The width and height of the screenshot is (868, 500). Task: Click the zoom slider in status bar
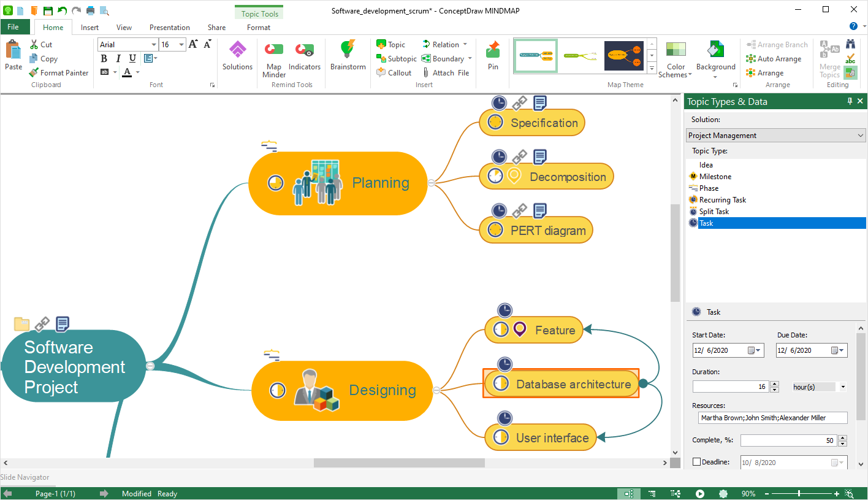point(799,494)
